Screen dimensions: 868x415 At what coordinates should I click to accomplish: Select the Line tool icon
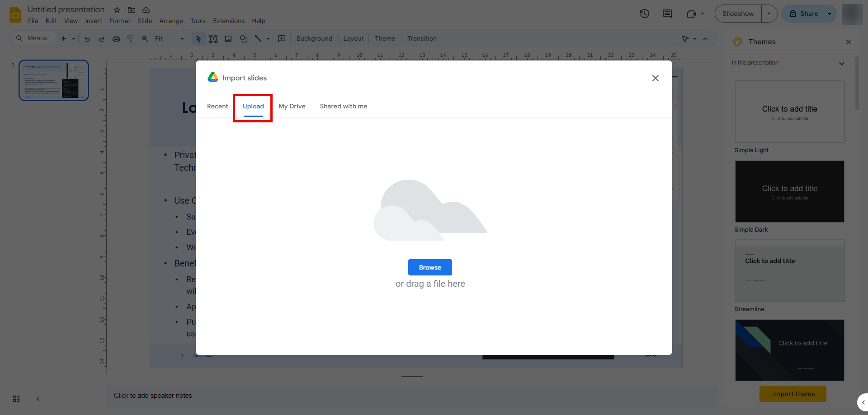coord(258,39)
